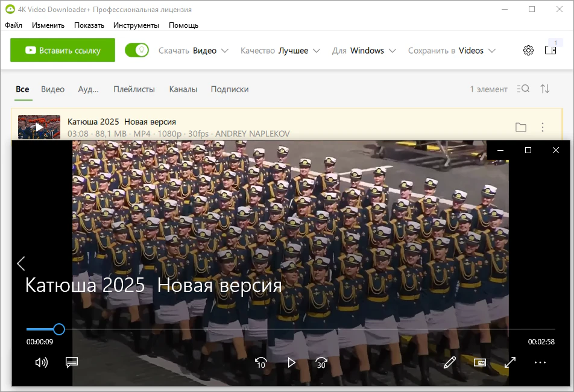Expand the Качество Лучшее dropdown
This screenshot has width=574, height=392.
click(280, 51)
